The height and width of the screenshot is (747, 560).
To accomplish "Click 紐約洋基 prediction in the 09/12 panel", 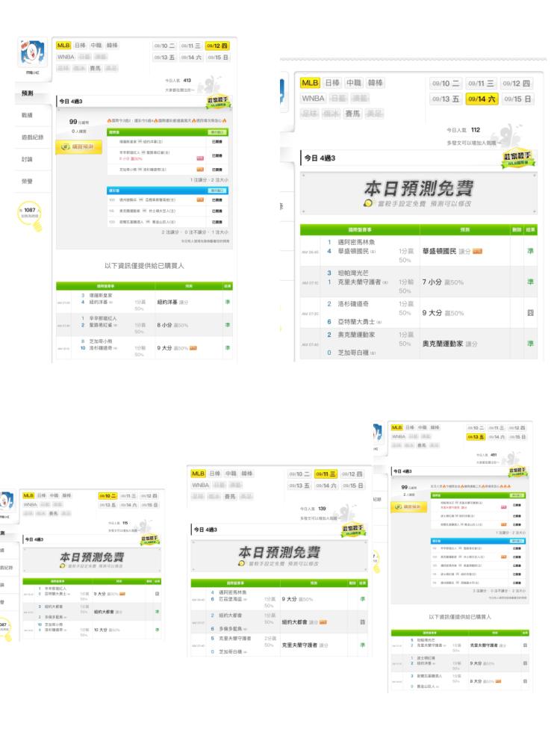I will [x=167, y=302].
